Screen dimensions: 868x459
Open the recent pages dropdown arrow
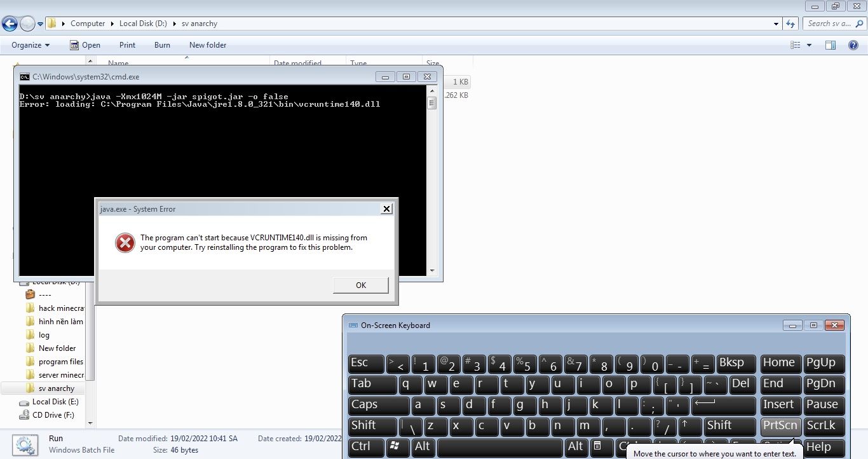click(x=41, y=24)
